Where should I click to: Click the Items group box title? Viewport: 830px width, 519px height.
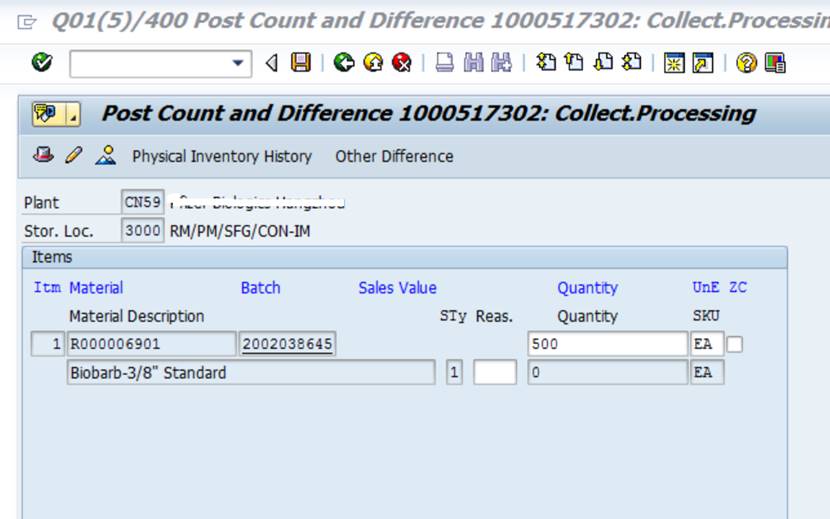[52, 257]
